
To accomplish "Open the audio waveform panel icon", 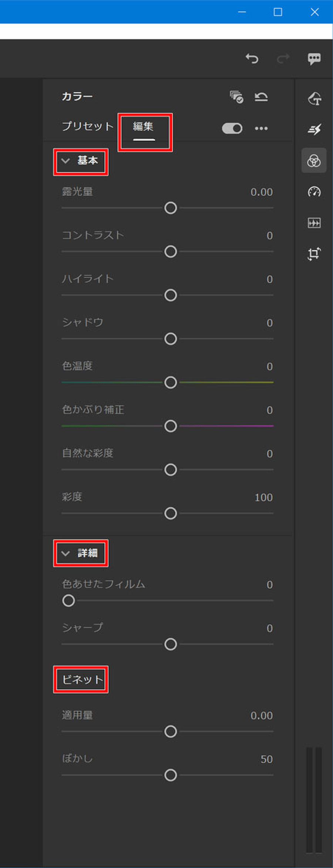I will (x=314, y=223).
